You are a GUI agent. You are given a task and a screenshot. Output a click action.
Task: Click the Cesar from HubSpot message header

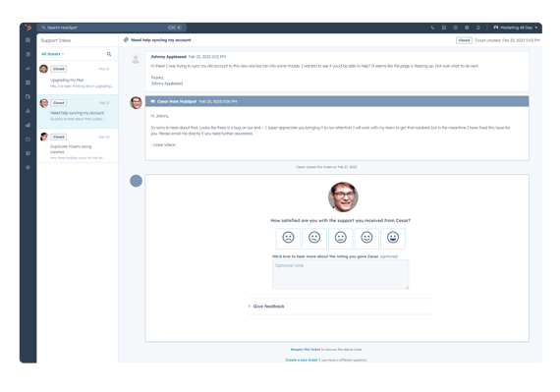point(337,101)
